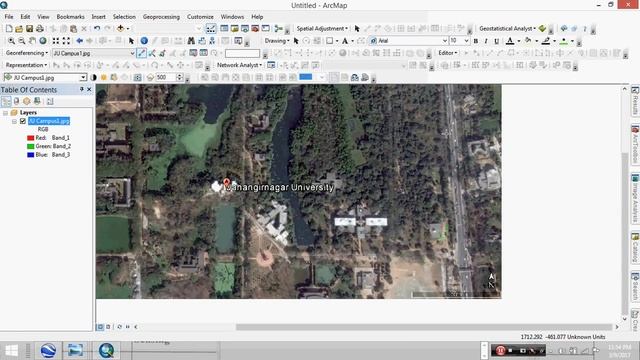The image size is (640, 360).
Task: Toggle bold text formatting
Action: (476, 41)
